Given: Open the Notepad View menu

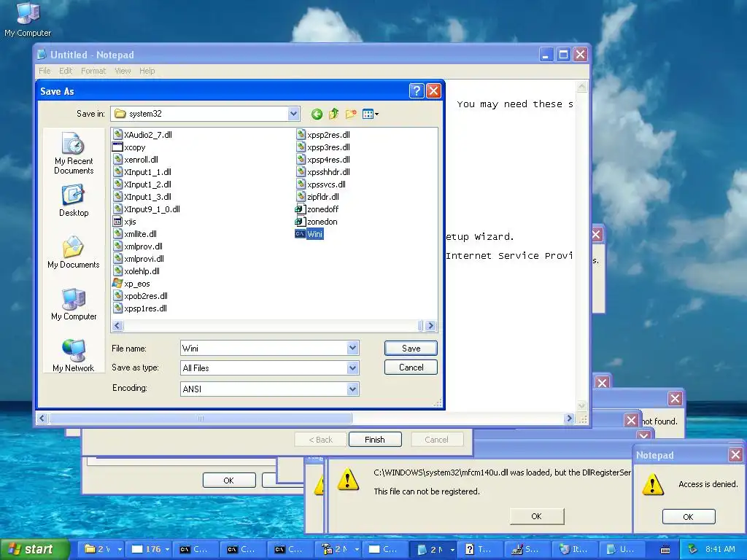Looking at the screenshot, I should click(123, 71).
